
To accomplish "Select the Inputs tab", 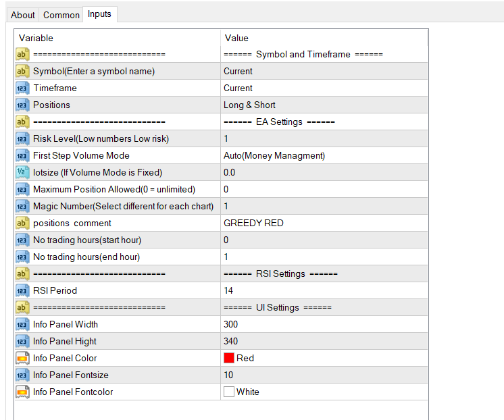I will tap(99, 14).
